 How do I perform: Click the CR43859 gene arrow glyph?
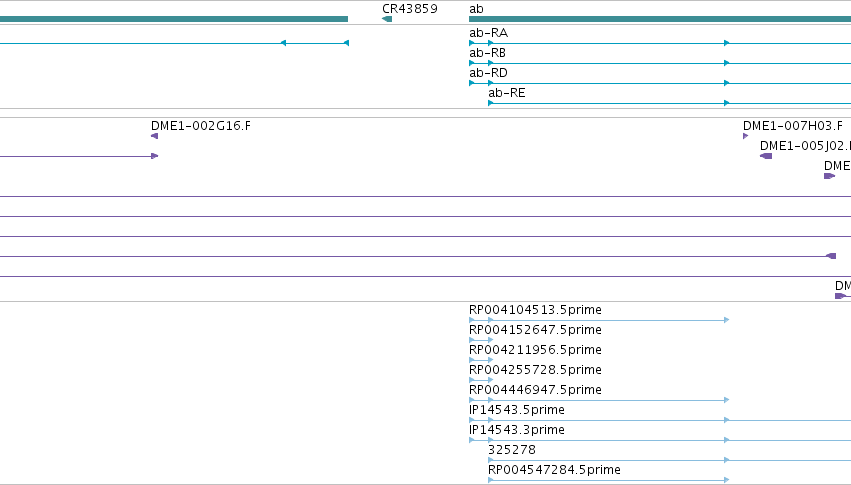tap(387, 19)
